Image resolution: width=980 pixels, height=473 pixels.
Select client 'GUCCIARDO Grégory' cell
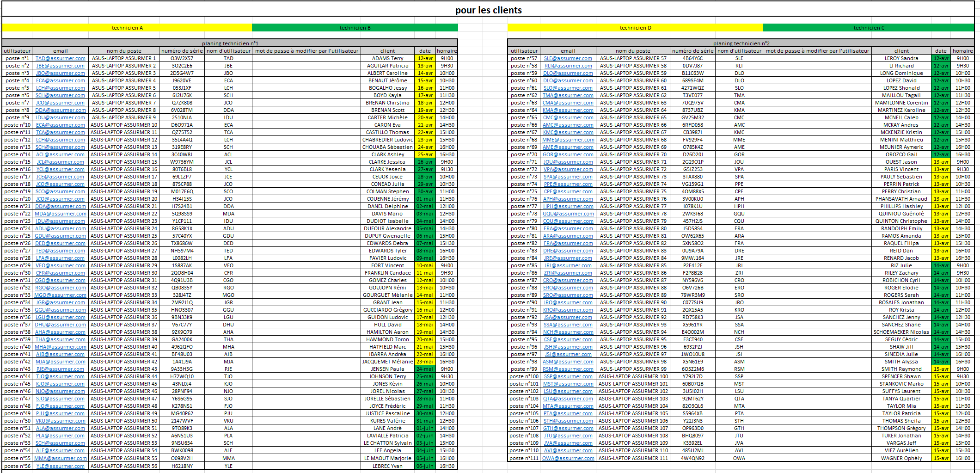coord(387,310)
